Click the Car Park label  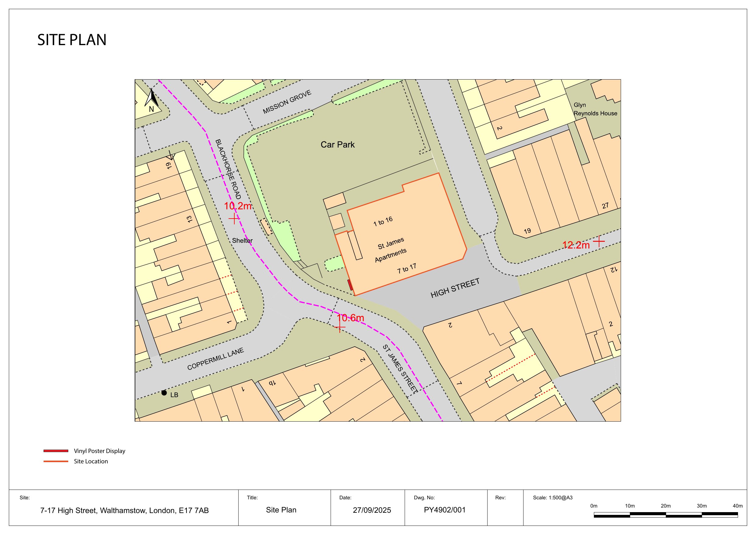(x=338, y=144)
